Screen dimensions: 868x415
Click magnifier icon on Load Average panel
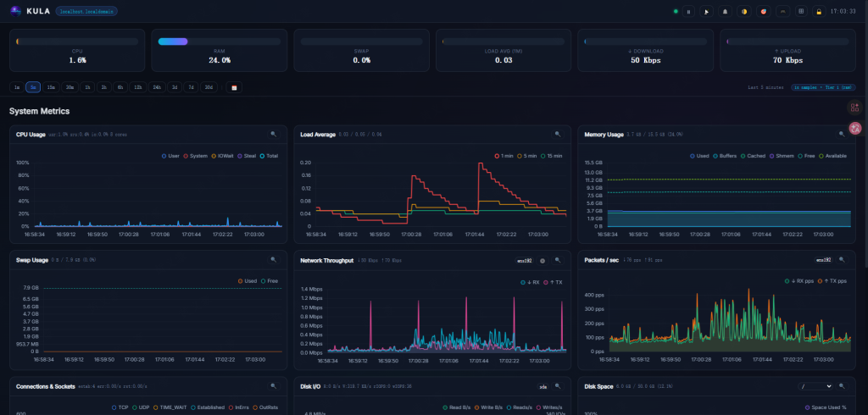[557, 134]
